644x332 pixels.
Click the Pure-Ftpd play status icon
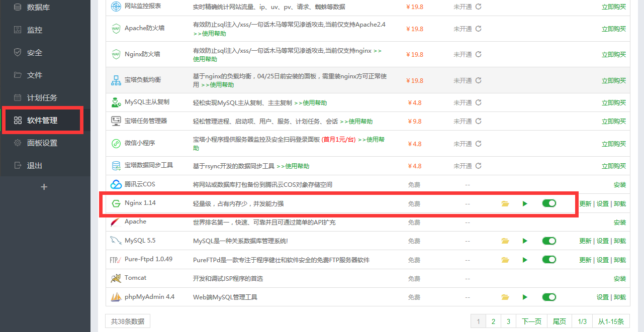tap(525, 260)
